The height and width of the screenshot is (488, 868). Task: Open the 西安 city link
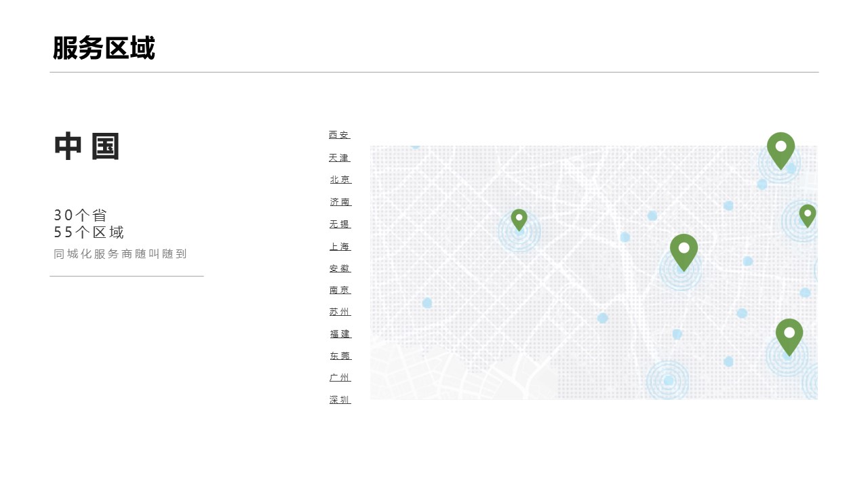point(340,135)
